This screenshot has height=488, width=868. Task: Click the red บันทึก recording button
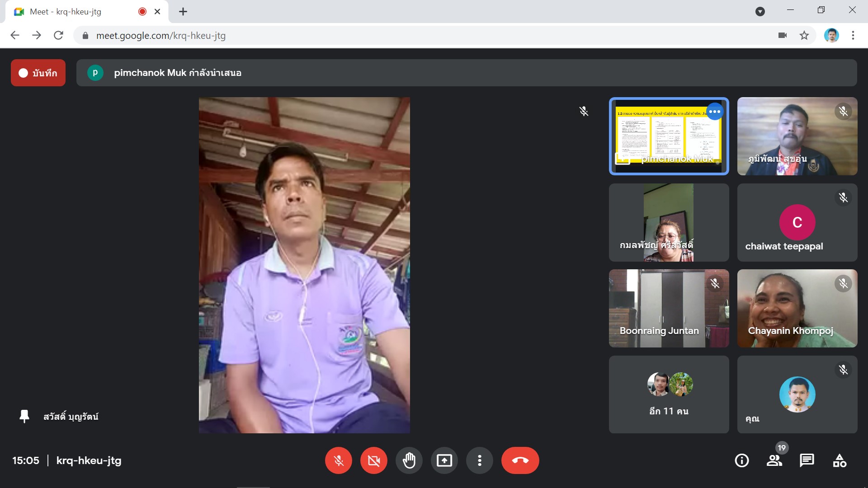(x=38, y=73)
